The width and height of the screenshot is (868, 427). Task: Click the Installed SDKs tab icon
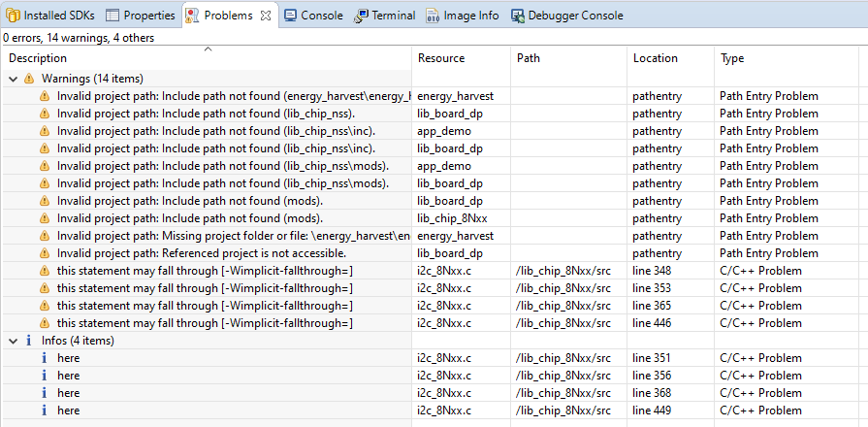click(13, 16)
